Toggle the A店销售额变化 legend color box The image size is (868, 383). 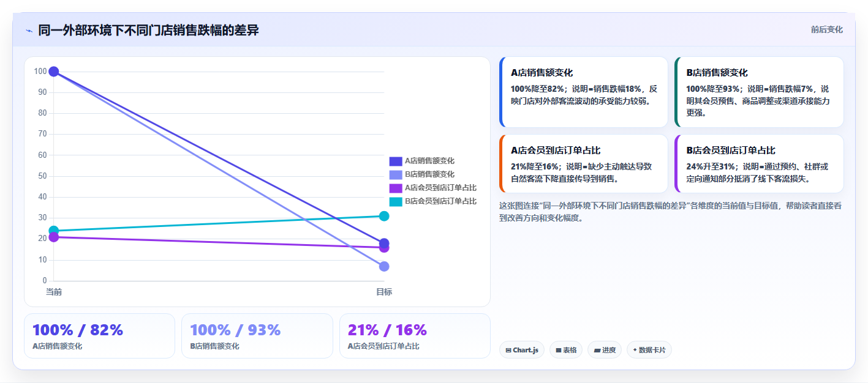coord(396,161)
